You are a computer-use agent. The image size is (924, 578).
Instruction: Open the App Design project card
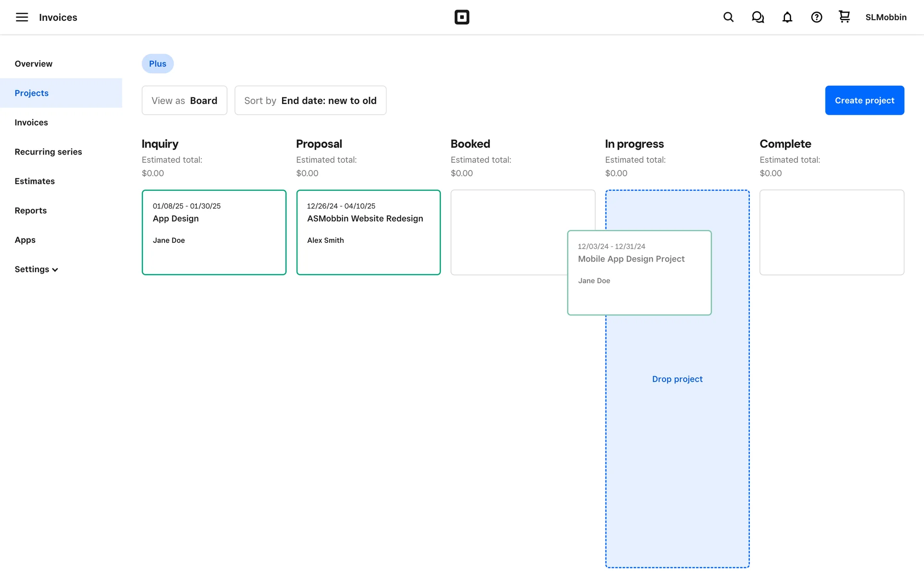214,232
